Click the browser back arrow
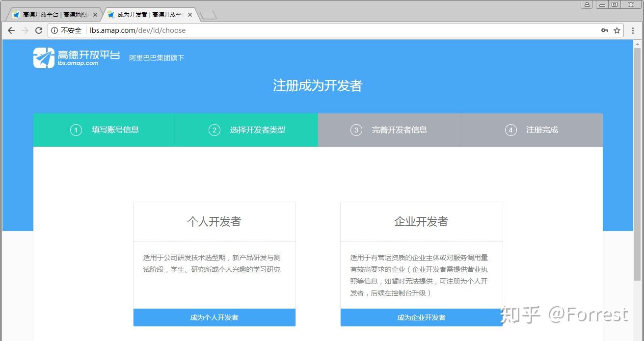Viewport: 644px width, 341px height. [11, 30]
